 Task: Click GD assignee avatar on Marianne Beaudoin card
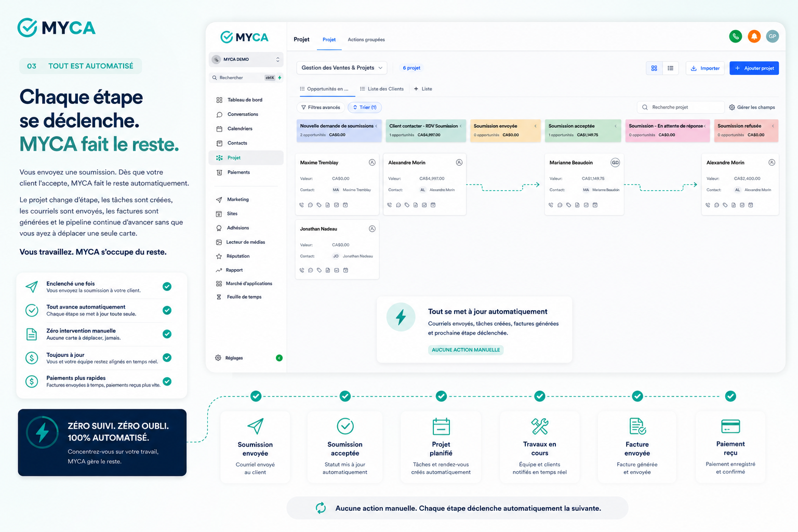tap(615, 163)
